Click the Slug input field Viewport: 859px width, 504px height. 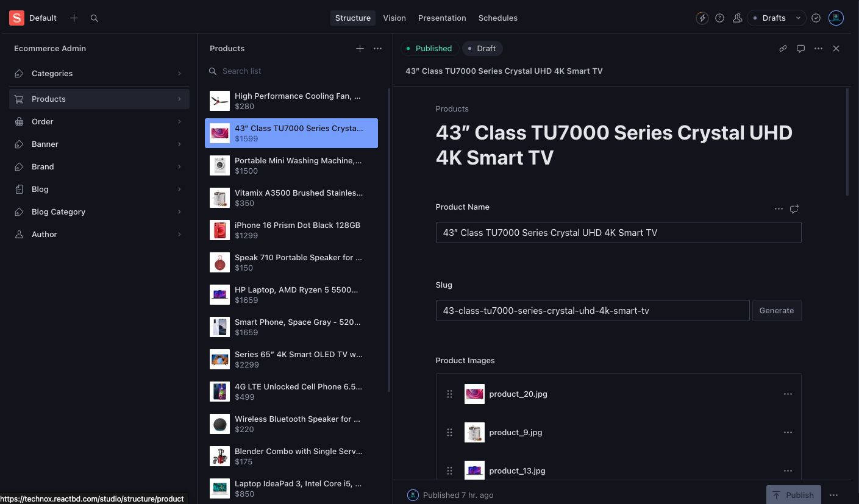click(593, 310)
